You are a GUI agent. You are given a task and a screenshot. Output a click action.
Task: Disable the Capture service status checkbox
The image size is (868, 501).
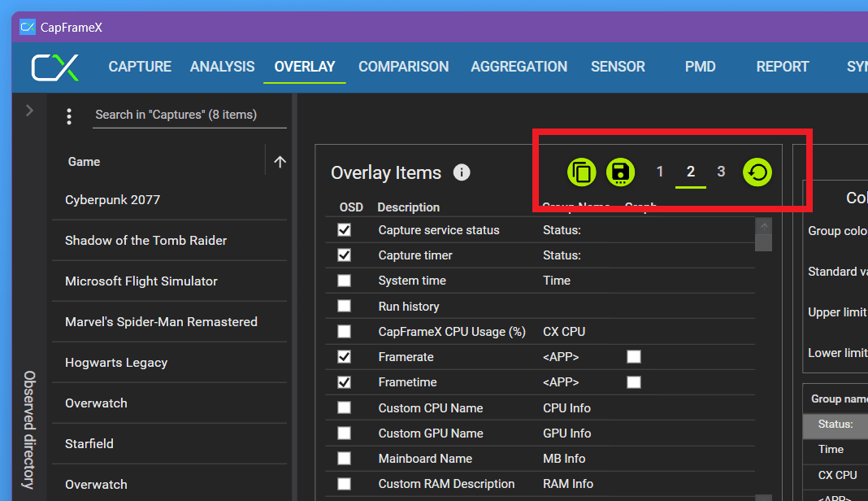pos(345,230)
